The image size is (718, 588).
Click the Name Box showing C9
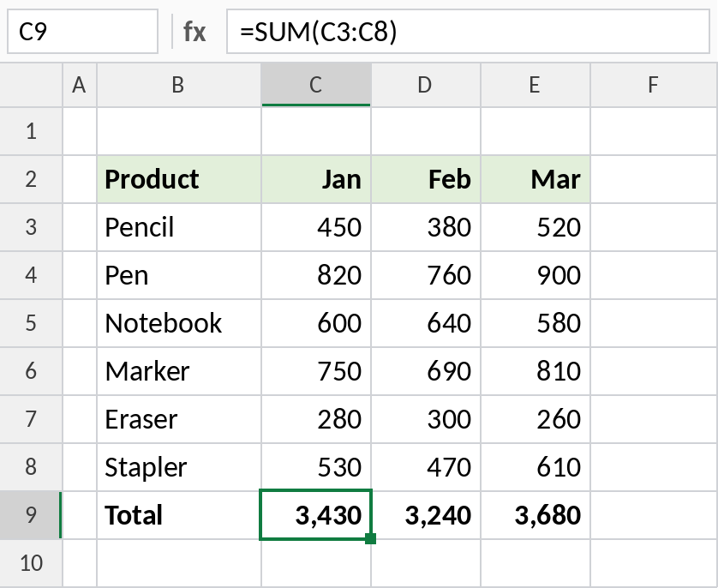82,32
